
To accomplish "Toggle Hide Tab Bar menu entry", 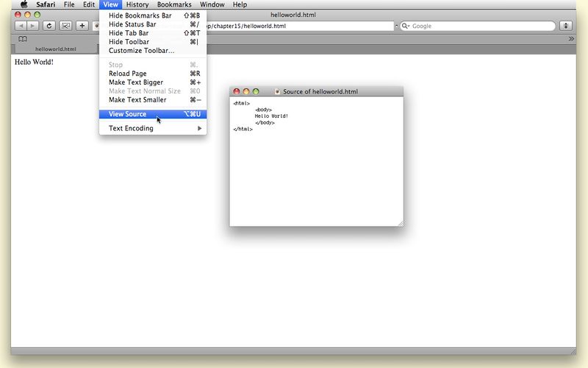I will click(129, 33).
